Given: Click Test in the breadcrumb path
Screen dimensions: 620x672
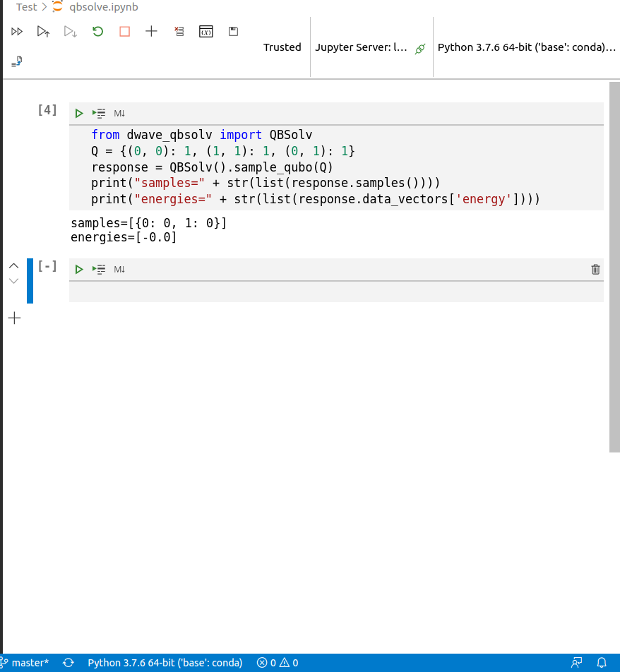Looking at the screenshot, I should click(25, 7).
